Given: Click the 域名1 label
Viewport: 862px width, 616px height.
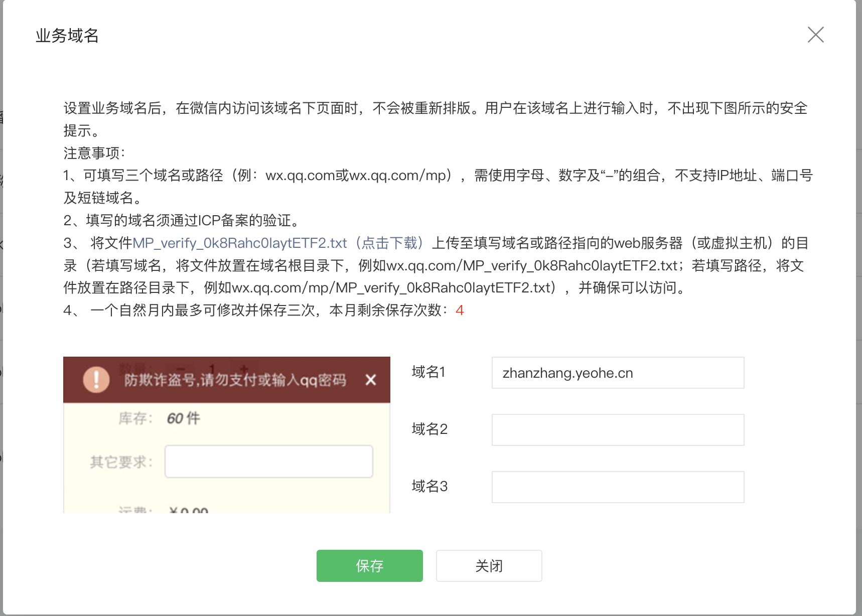Looking at the screenshot, I should [428, 372].
